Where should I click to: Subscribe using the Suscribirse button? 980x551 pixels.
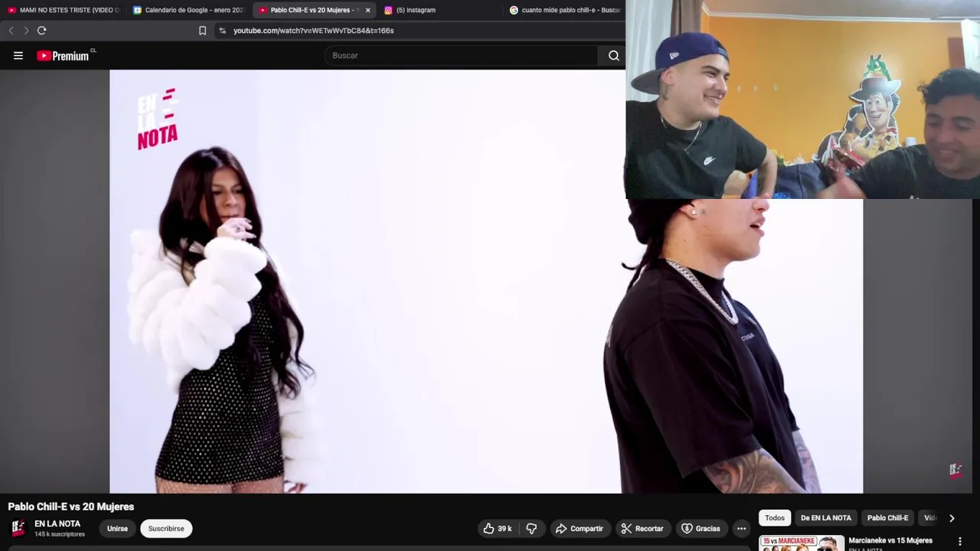coord(166,529)
